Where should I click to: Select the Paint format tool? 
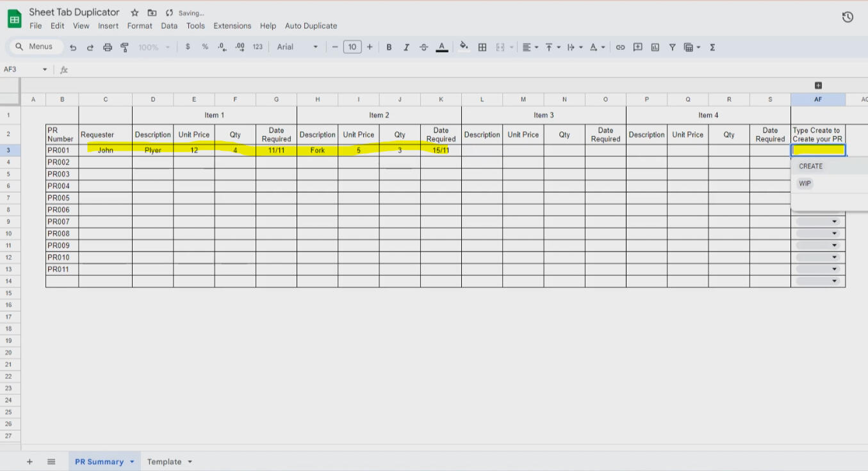pos(125,47)
